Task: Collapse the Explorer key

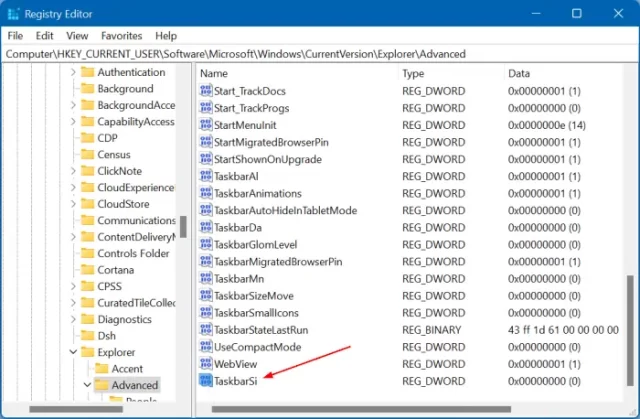Action: click(x=73, y=352)
